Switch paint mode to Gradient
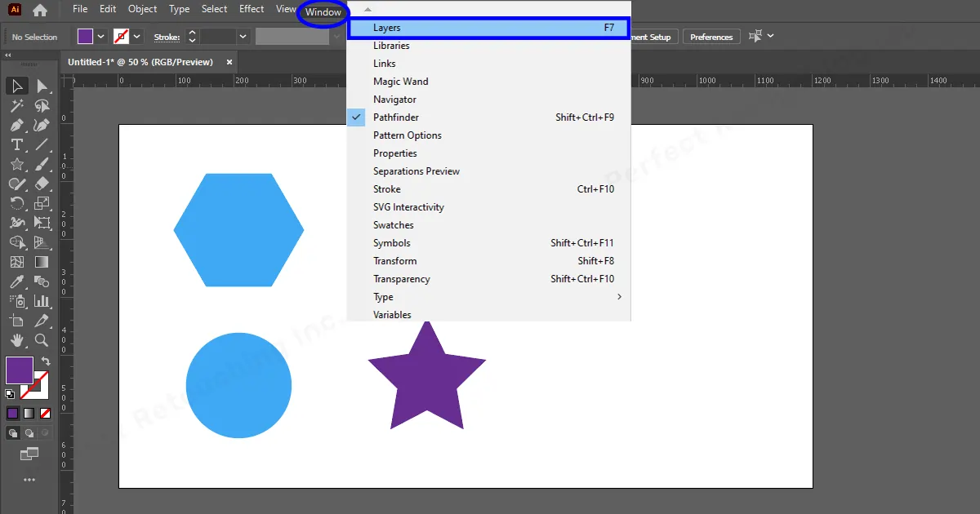This screenshot has height=514, width=980. pyautogui.click(x=29, y=413)
